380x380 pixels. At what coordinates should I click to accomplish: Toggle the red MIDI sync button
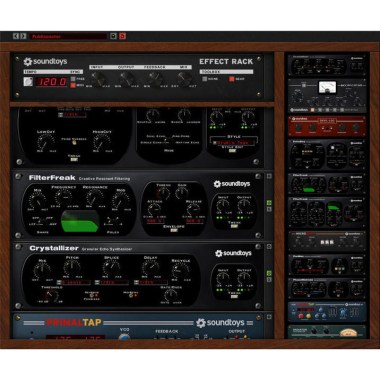[73, 85]
